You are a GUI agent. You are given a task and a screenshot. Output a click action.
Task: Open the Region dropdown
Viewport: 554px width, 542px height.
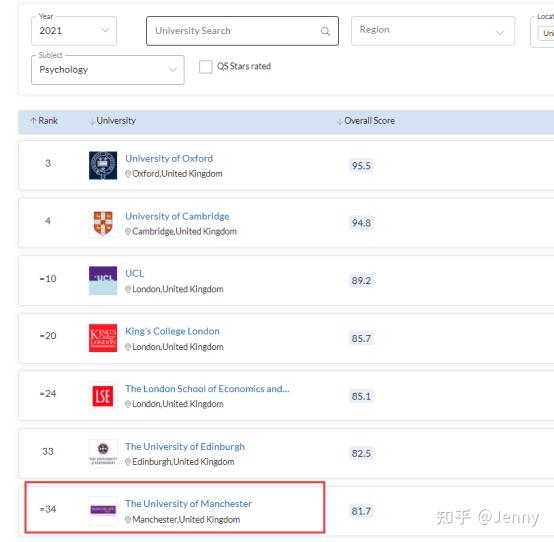[432, 31]
